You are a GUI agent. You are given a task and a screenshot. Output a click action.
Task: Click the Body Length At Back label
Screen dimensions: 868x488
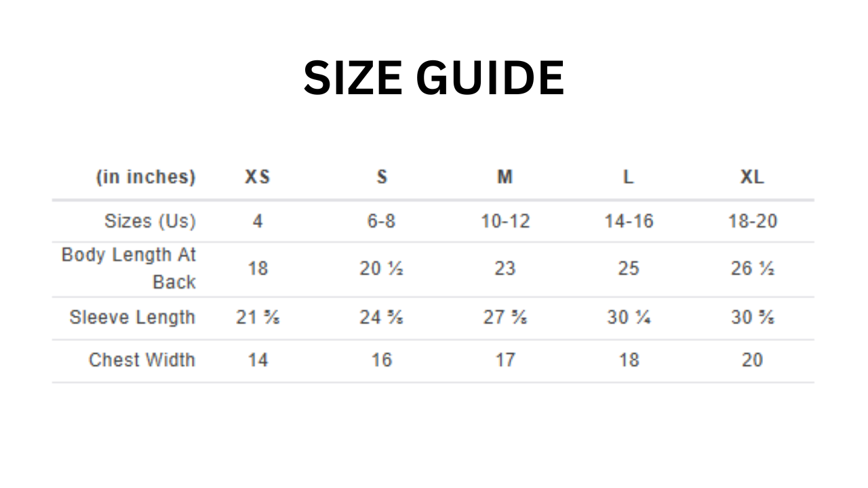129,268
